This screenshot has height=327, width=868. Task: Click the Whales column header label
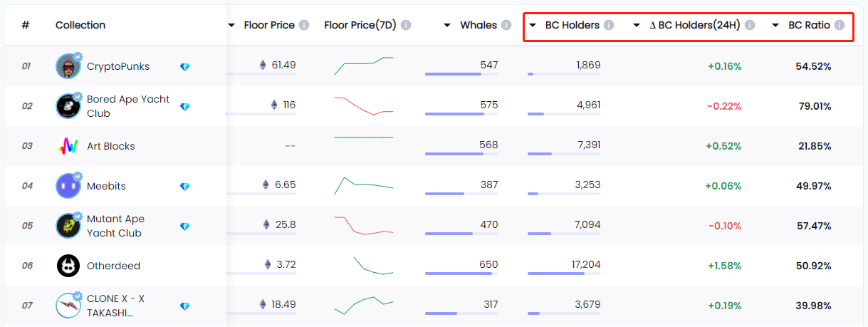point(479,25)
